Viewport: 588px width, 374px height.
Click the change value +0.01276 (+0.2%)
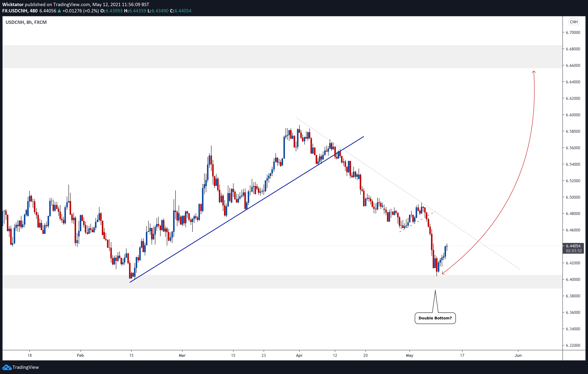tap(81, 11)
